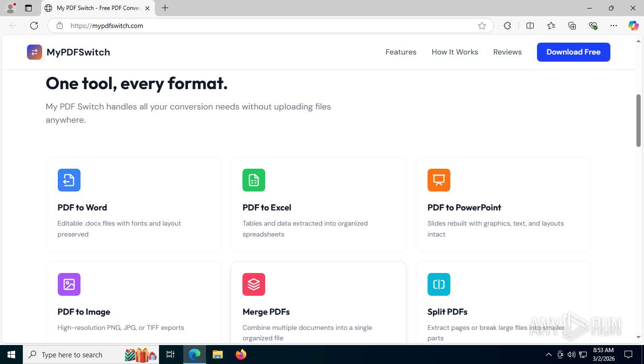Go to the Features section
Viewport: 644px width, 364px height.
point(401,52)
